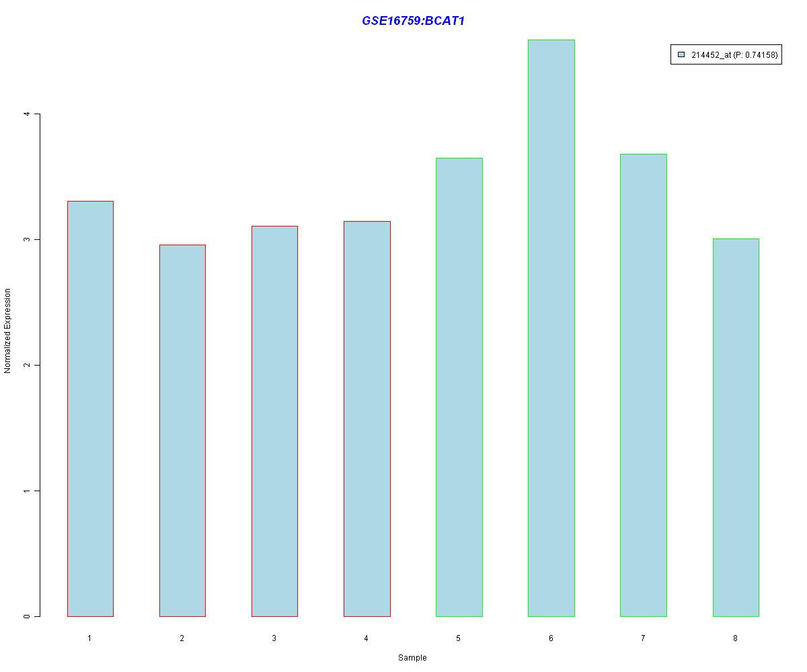Click the y-axis tick label 3
Screen dimensions: 807x672
[28, 240]
